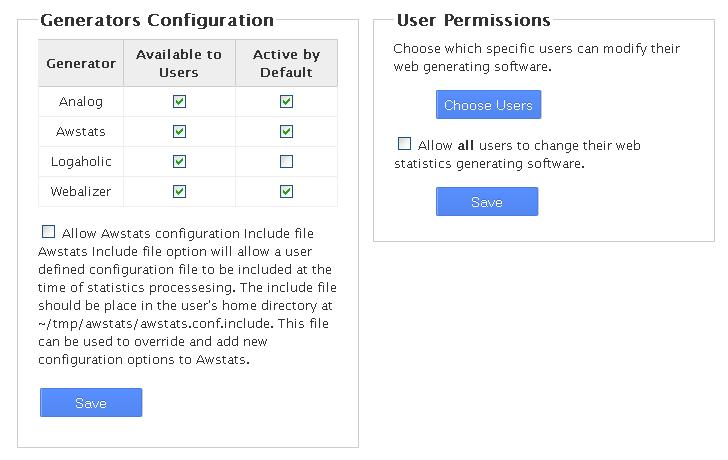
Task: Click the Generator column header
Action: [x=81, y=63]
